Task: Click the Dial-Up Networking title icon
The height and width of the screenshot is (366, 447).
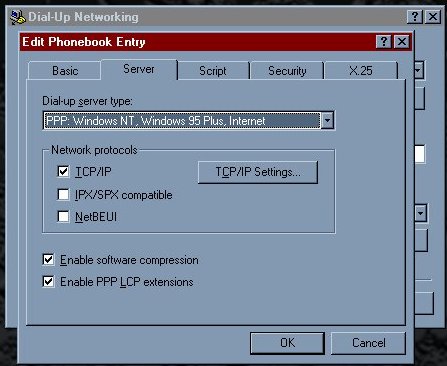Action: pyautogui.click(x=18, y=17)
